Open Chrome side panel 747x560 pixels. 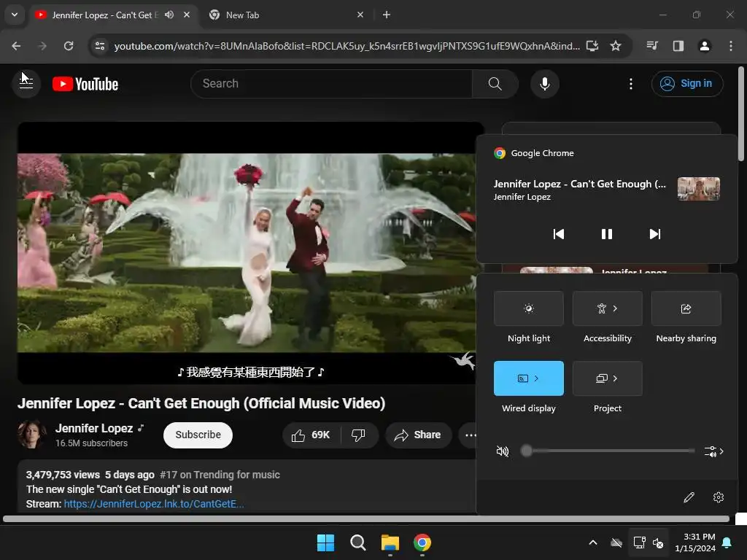(678, 46)
